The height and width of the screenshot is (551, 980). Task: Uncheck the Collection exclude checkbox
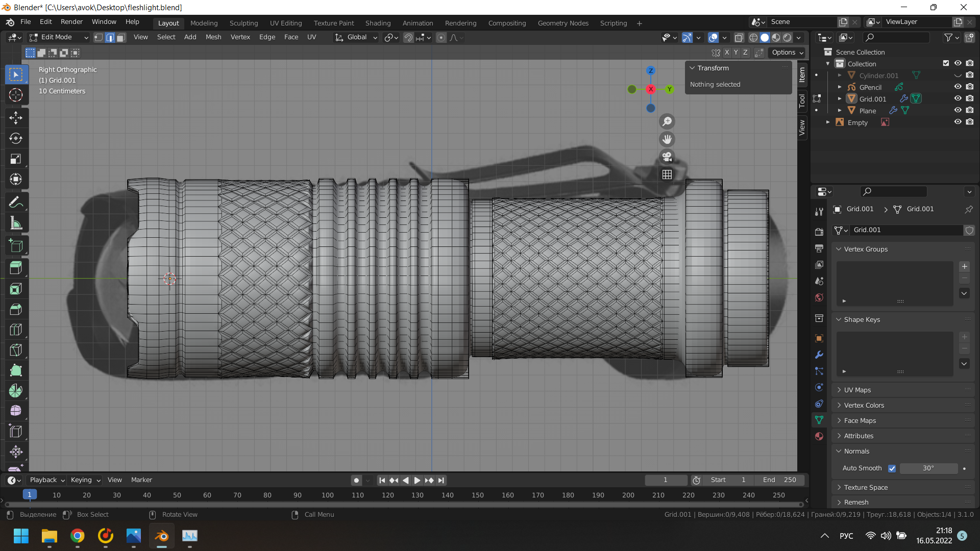click(946, 63)
